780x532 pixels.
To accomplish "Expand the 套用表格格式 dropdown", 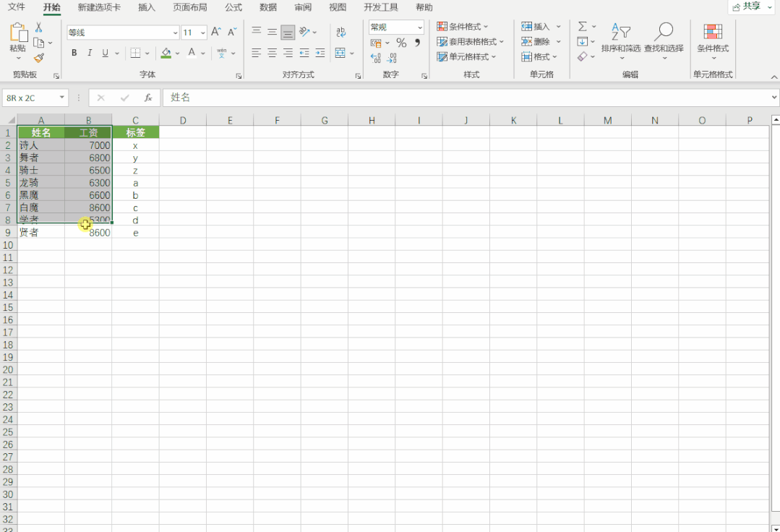I will 502,42.
